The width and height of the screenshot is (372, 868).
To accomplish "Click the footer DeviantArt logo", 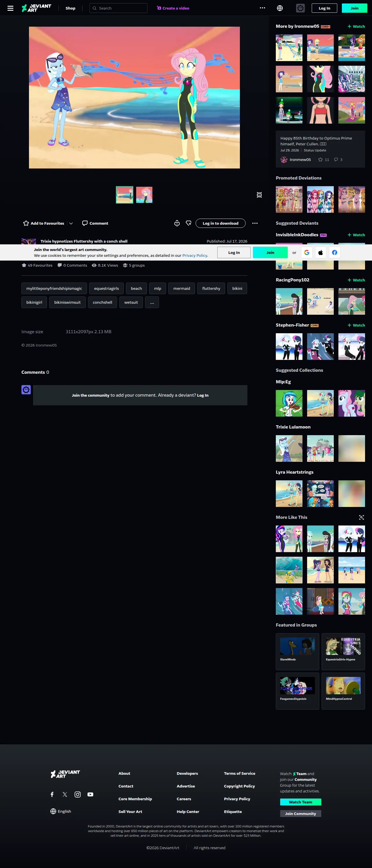I will point(65,774).
